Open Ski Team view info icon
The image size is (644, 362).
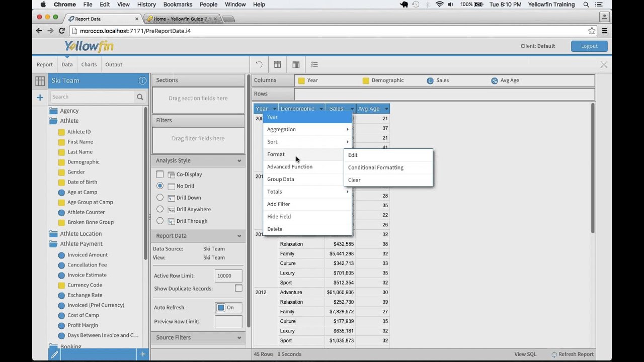tap(142, 80)
